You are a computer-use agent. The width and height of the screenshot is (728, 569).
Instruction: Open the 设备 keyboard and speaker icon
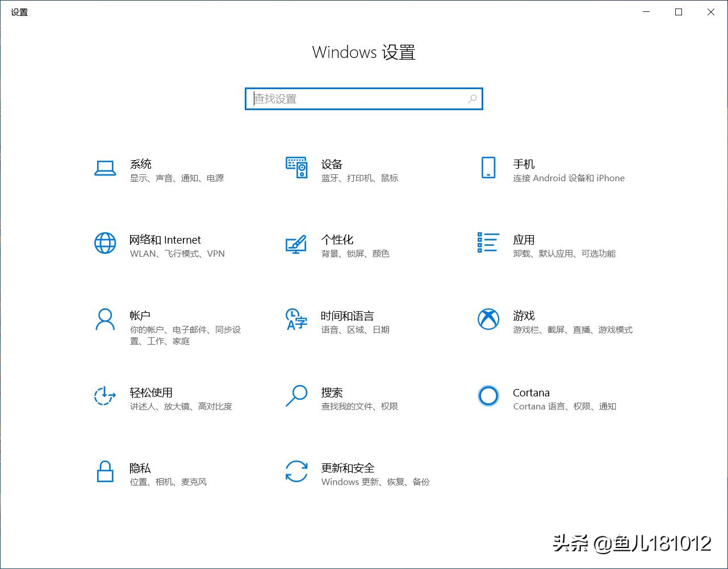pos(296,168)
